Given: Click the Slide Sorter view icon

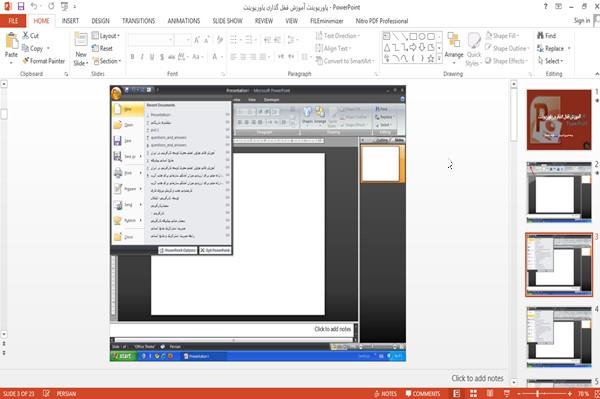Looking at the screenshot, I should (473, 393).
